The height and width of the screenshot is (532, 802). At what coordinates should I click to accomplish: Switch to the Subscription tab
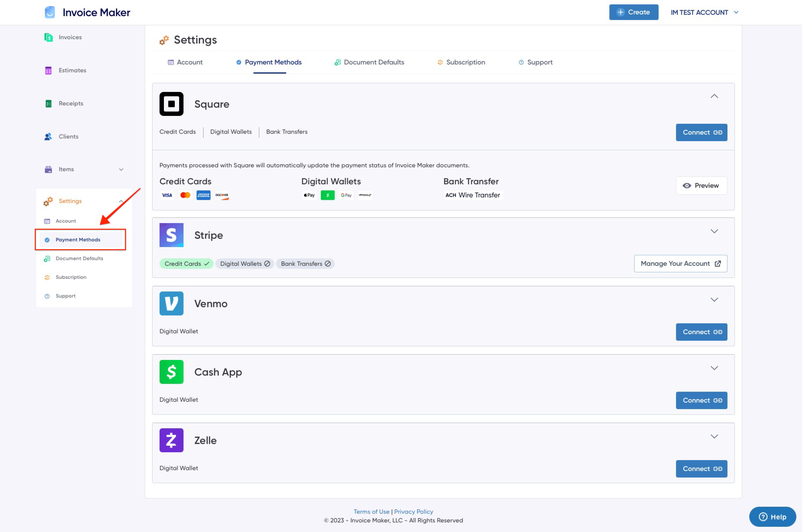[x=461, y=62]
